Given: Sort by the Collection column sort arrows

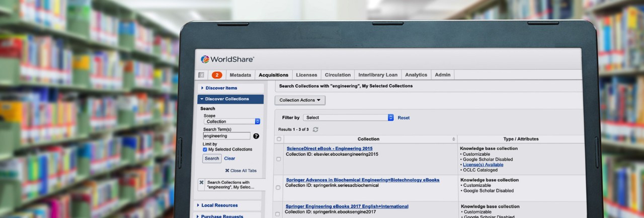Looking at the screenshot, I should [454, 139].
